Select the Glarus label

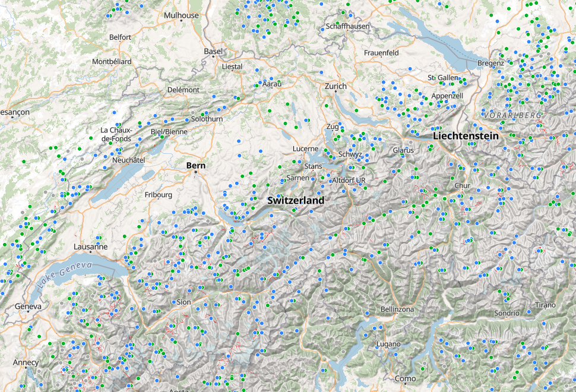point(403,150)
